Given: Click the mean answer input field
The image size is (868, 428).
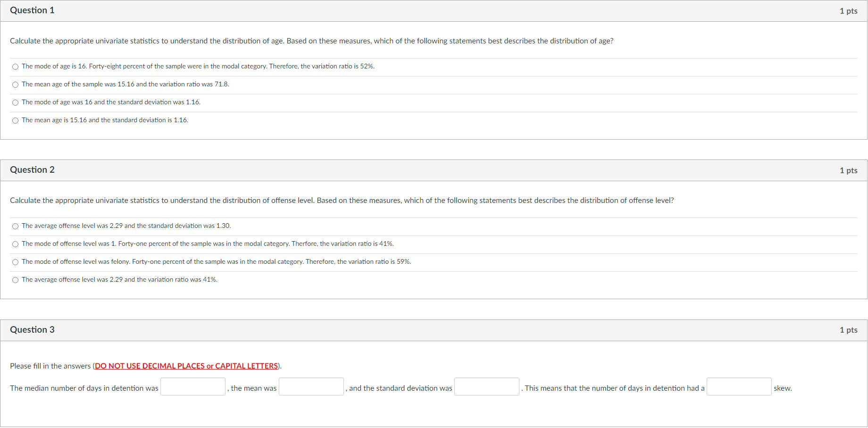Looking at the screenshot, I should pos(311,386).
